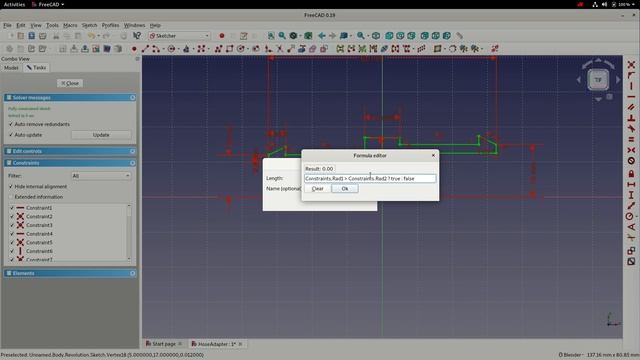Select the create circle tool
This screenshot has height=360, width=640.
(171, 49)
